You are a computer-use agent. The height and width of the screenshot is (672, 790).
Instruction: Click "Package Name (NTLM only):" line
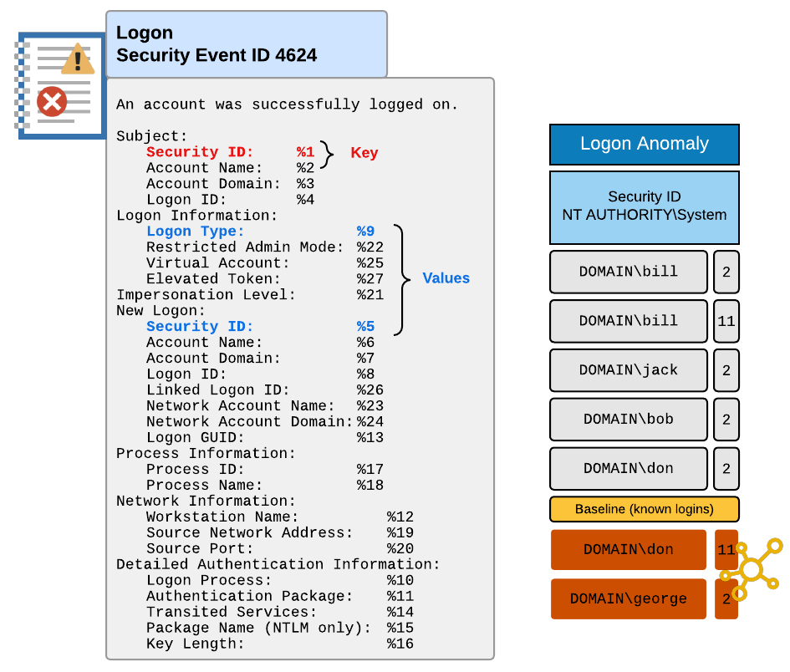pos(280,628)
